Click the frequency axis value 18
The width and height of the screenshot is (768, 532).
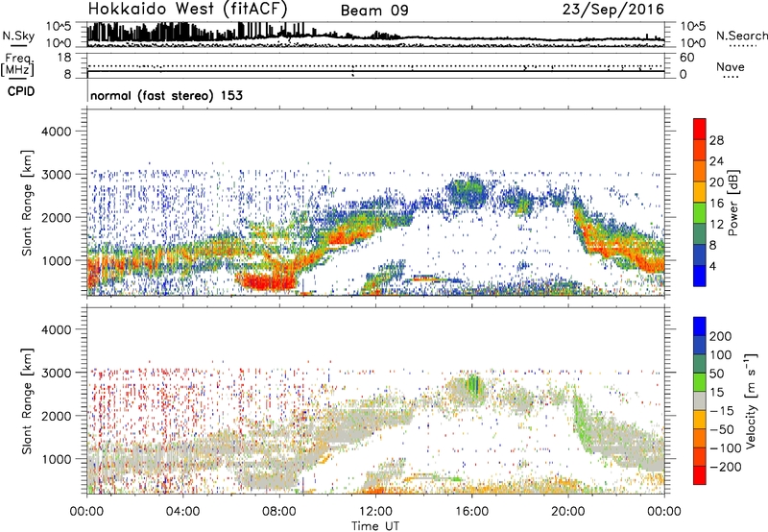[64, 58]
